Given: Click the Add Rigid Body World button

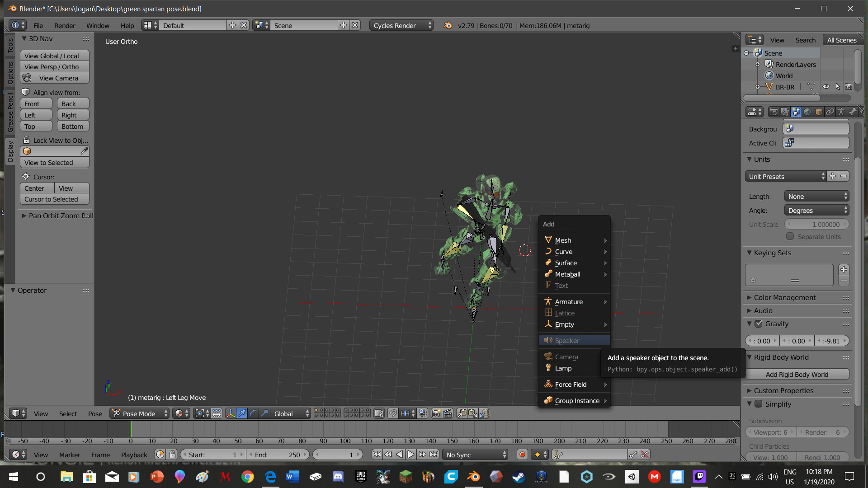Looking at the screenshot, I should coord(797,374).
